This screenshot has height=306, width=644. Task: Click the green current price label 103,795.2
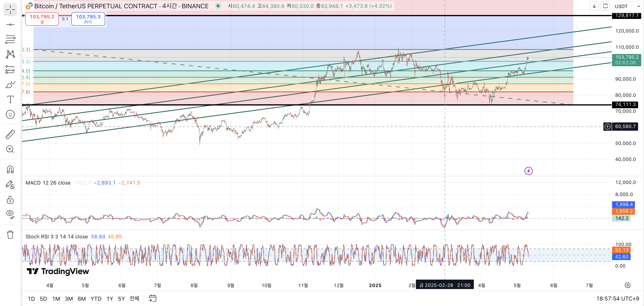click(x=626, y=60)
